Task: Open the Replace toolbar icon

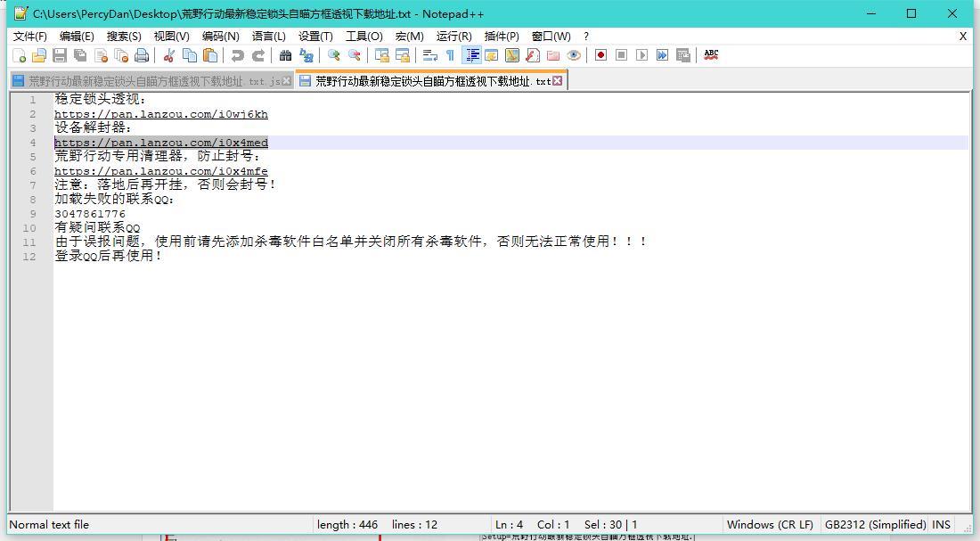Action: [306, 55]
